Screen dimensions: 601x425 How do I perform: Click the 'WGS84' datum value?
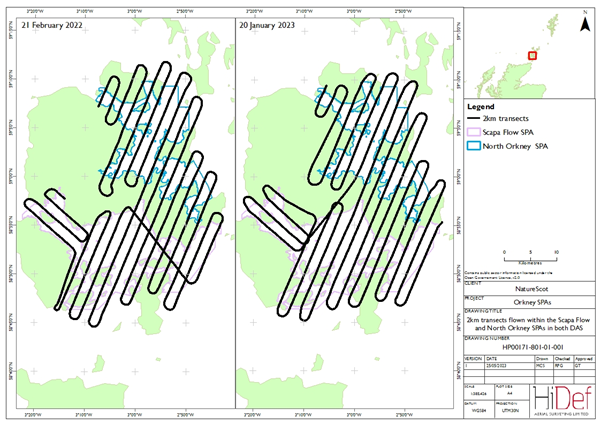click(479, 411)
